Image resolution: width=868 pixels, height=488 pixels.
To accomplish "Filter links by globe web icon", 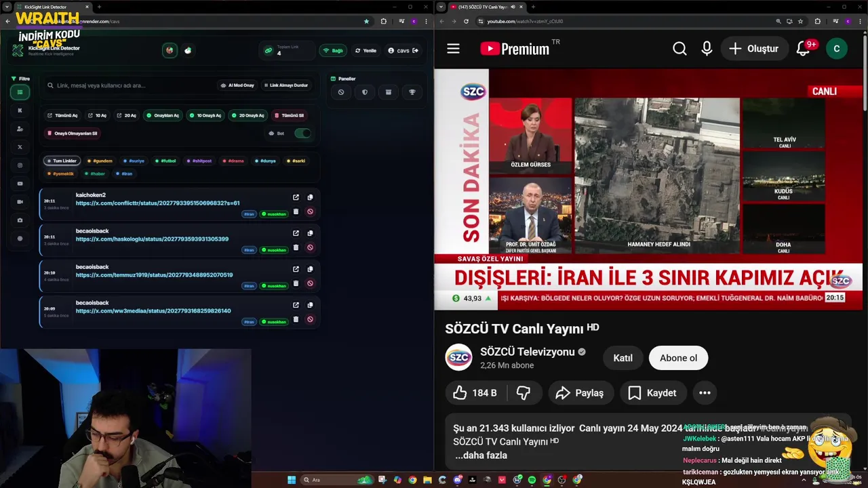I will 20,239.
